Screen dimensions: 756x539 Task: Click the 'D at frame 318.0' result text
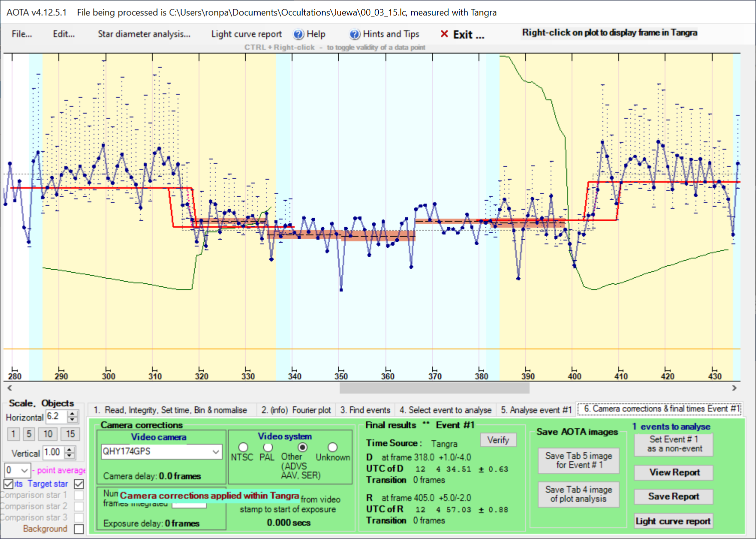418,457
